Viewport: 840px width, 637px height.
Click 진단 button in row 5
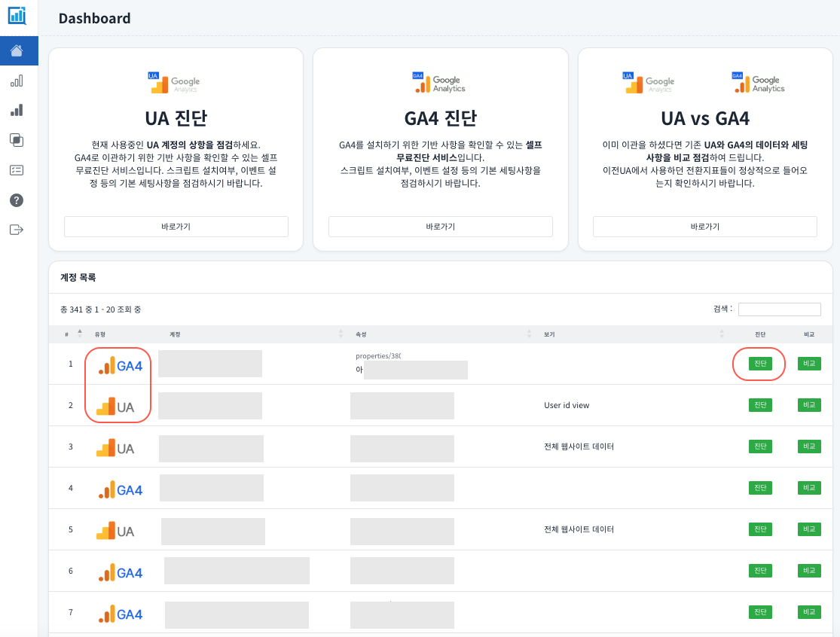tap(760, 529)
